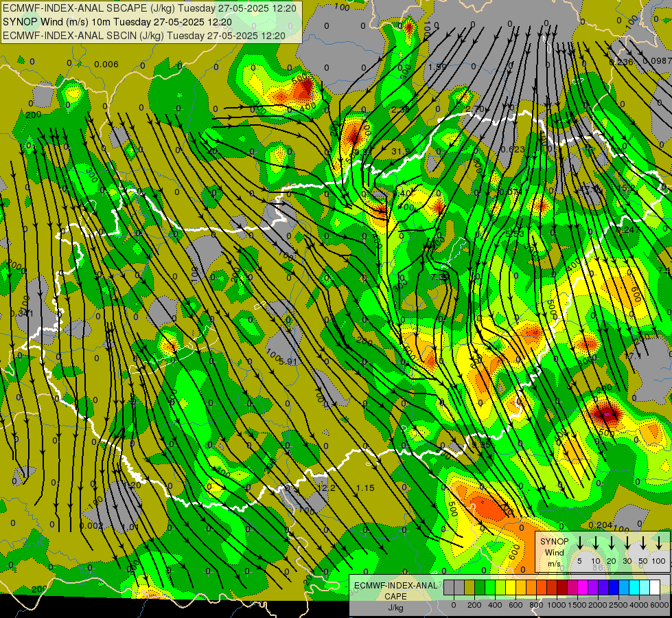Viewport: 672px width, 618px height.
Task: Pick the dark red CAPE legend swatch
Action: point(562,588)
